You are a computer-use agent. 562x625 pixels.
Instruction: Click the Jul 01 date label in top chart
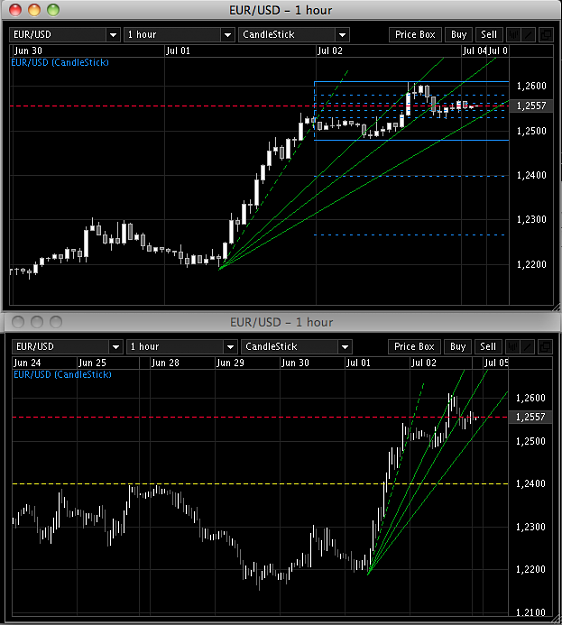coord(178,51)
